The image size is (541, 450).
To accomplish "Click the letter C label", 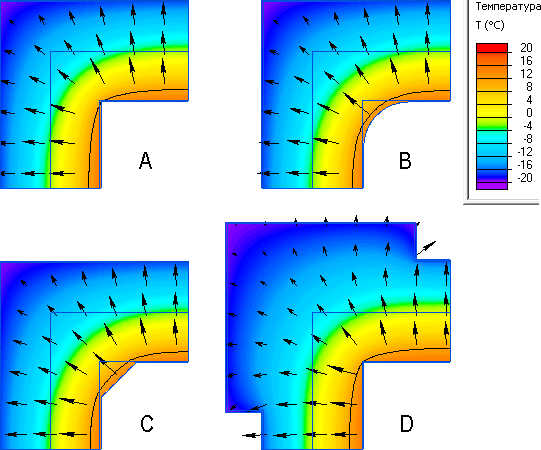I will [x=147, y=423].
